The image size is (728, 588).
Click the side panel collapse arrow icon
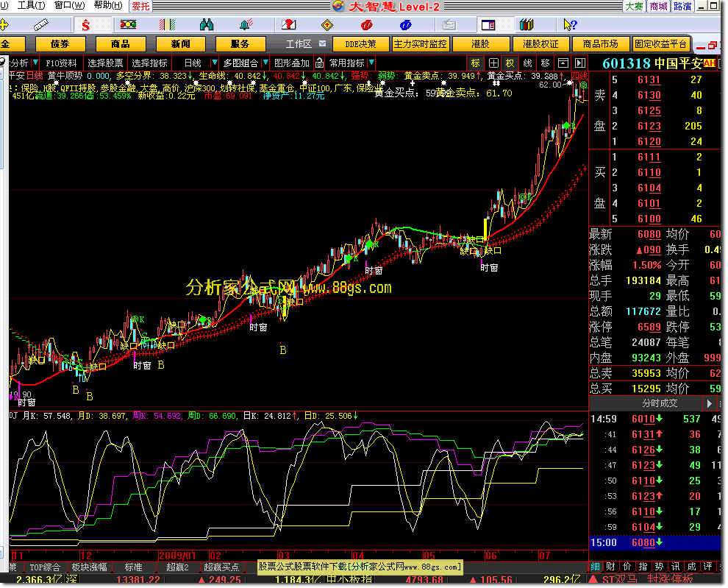pyautogui.click(x=580, y=63)
